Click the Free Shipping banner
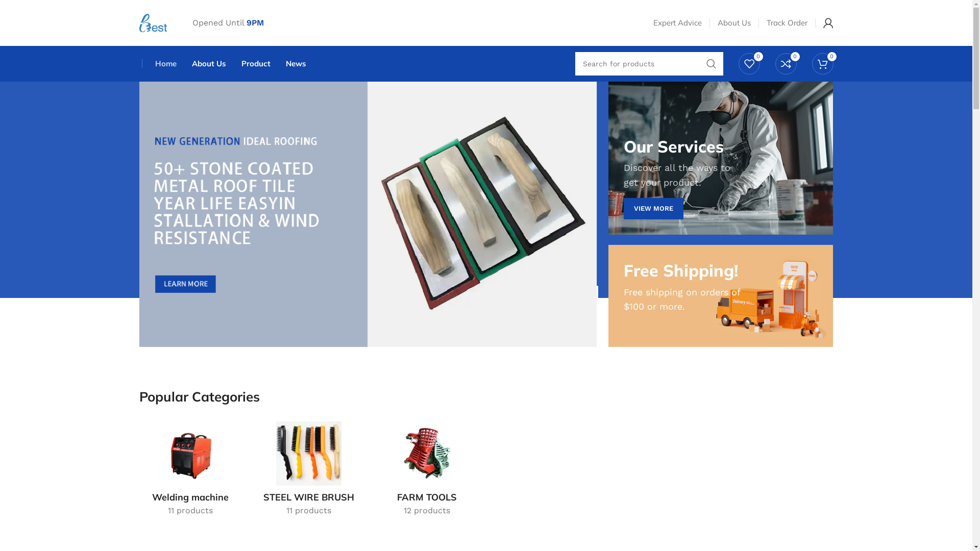Viewport: 980px width, 551px height. tap(720, 296)
